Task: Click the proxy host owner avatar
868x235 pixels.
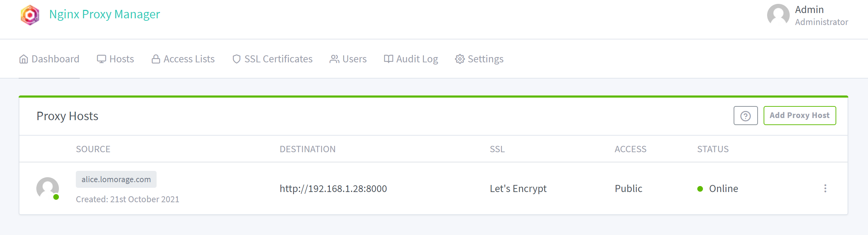Action: pyautogui.click(x=48, y=188)
